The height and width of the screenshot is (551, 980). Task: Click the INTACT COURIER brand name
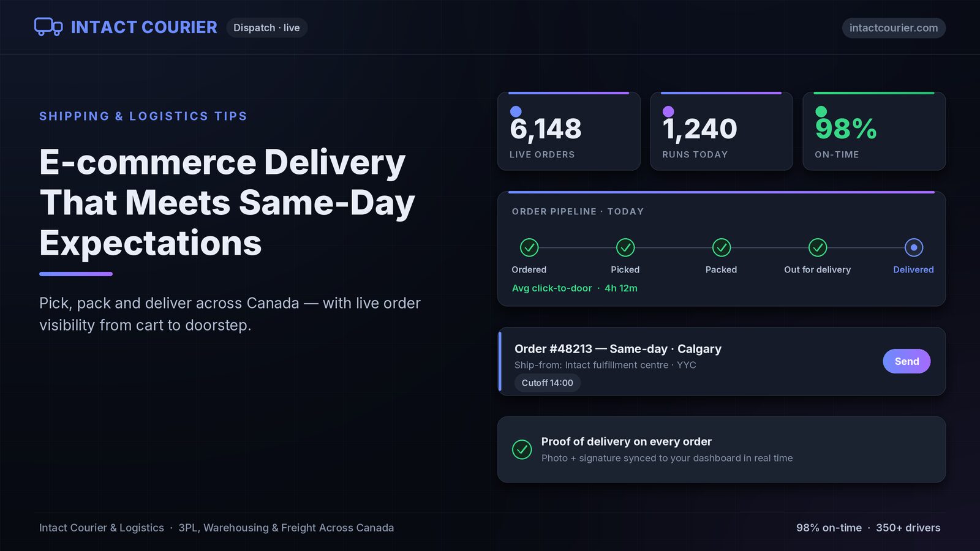[144, 28]
